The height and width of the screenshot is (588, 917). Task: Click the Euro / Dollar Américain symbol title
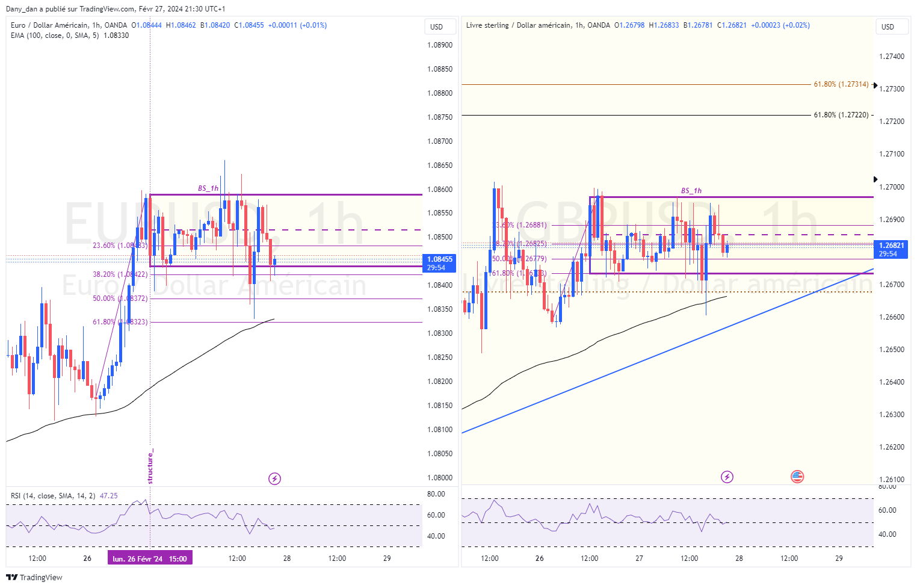51,25
